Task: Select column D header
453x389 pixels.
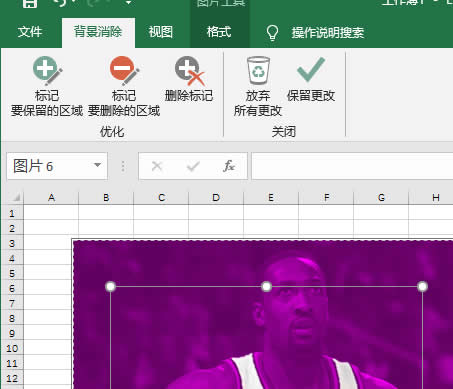Action: pos(216,198)
